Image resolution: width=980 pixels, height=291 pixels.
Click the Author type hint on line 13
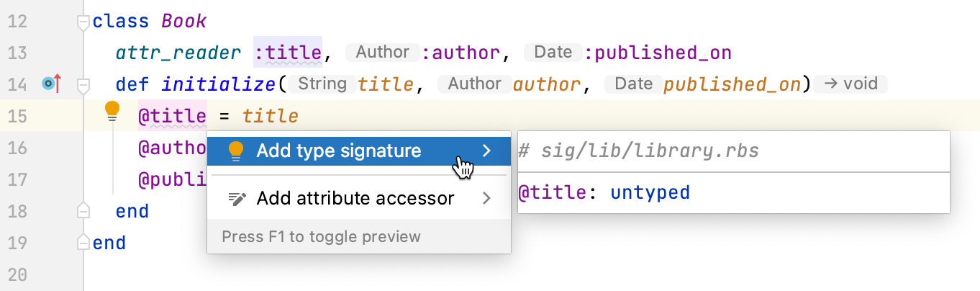[x=382, y=53]
